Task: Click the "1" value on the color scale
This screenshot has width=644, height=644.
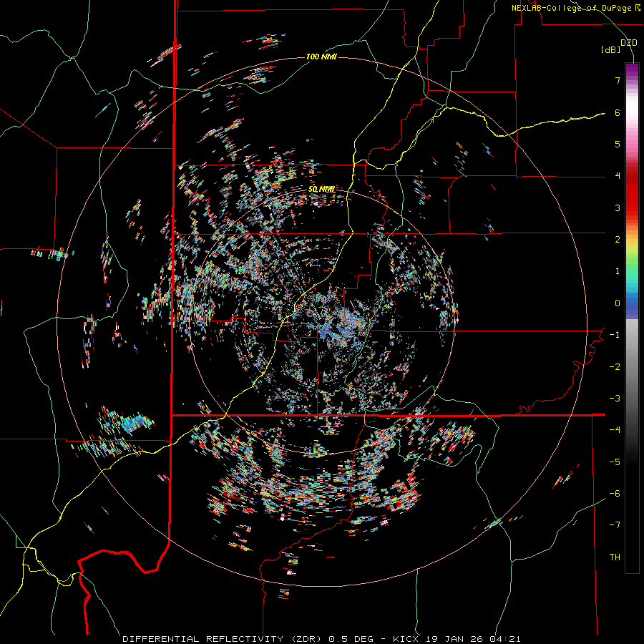Action: [x=618, y=271]
